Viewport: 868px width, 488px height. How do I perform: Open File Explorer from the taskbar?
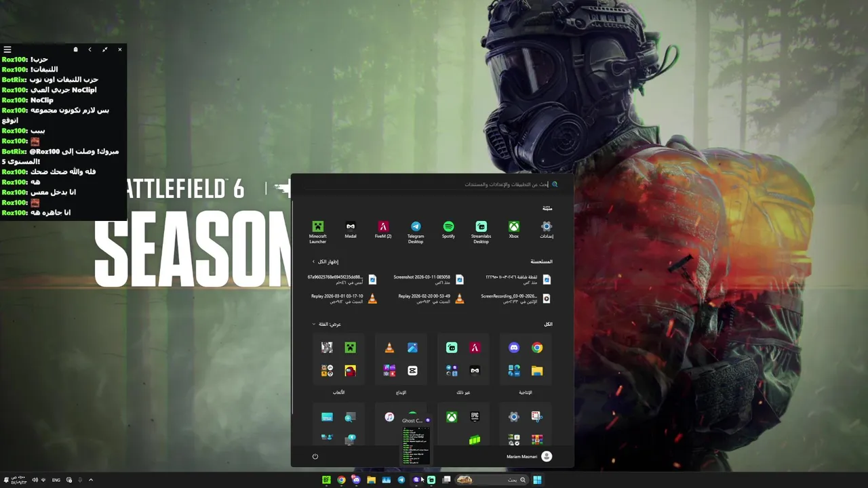click(x=371, y=480)
